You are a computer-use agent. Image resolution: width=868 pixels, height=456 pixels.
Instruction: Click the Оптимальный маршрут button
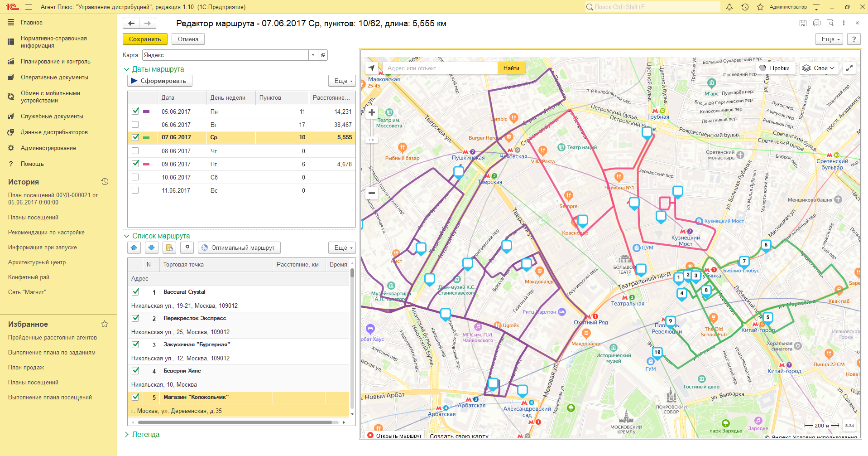click(238, 247)
